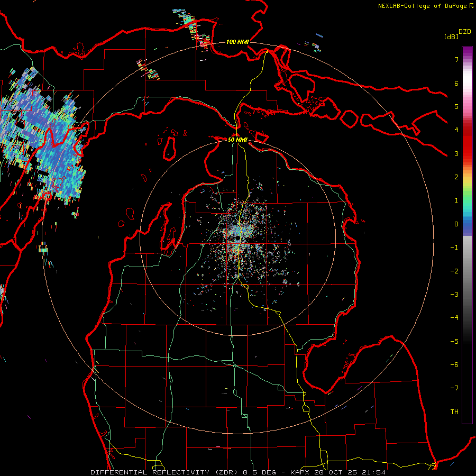Image resolution: width=476 pixels, height=476 pixels.
Task: Click the 4 value on the color scale
Action: (456, 130)
